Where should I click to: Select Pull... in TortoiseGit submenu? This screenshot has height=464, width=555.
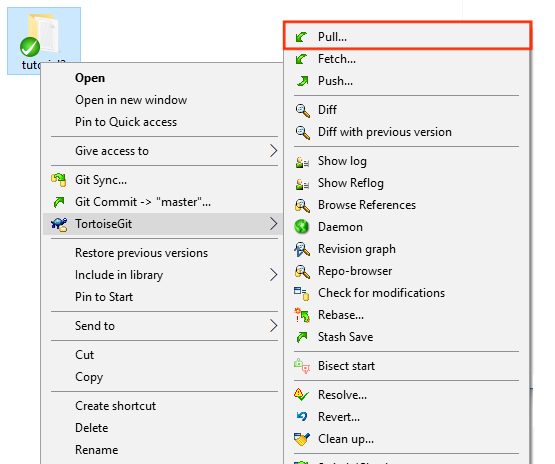(x=408, y=36)
